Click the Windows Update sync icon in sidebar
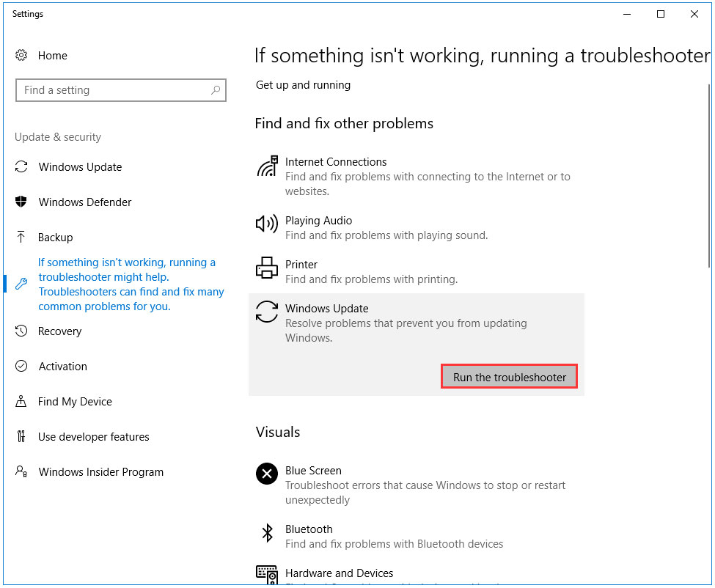The image size is (715, 588). (x=21, y=167)
